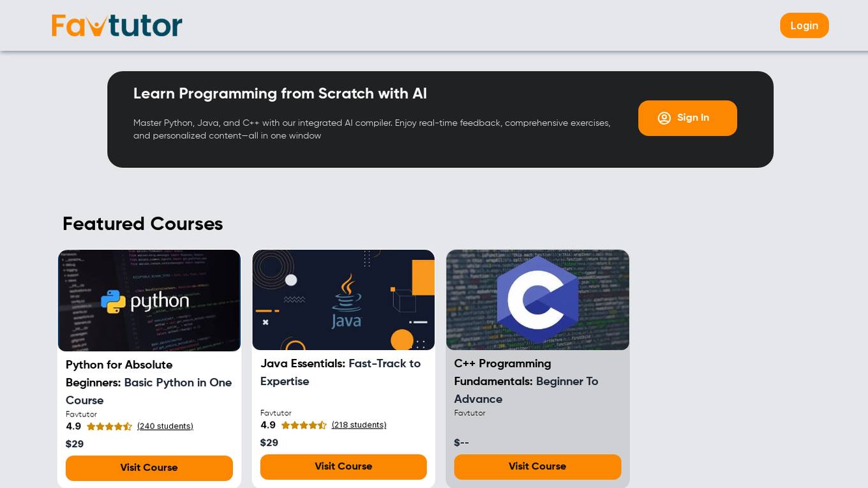Open C++ Programming Fundamentals title

pyautogui.click(x=527, y=381)
